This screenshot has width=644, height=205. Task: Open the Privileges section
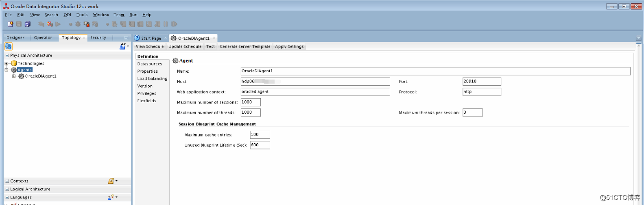click(x=147, y=93)
